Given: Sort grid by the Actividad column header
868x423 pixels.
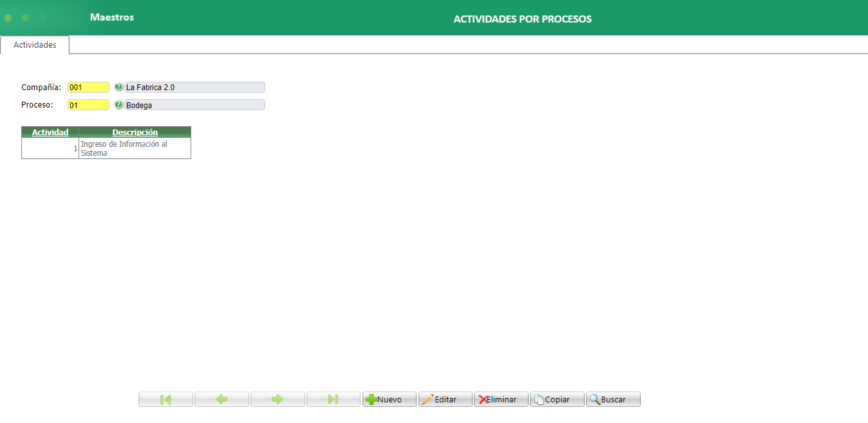Looking at the screenshot, I should (x=50, y=132).
